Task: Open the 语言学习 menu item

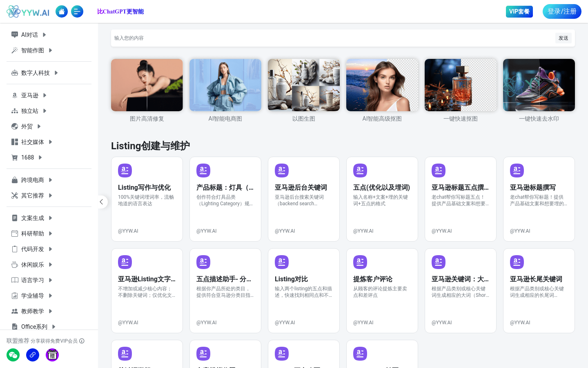Action: coord(49,280)
